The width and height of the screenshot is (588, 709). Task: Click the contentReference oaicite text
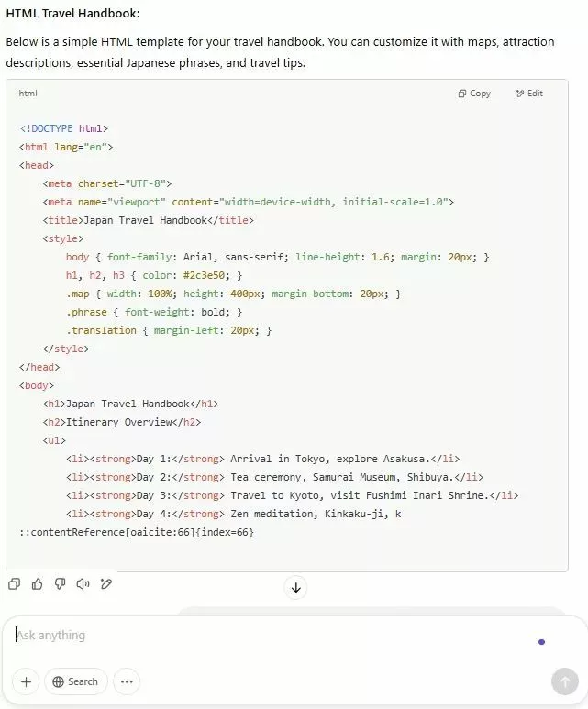point(136,532)
